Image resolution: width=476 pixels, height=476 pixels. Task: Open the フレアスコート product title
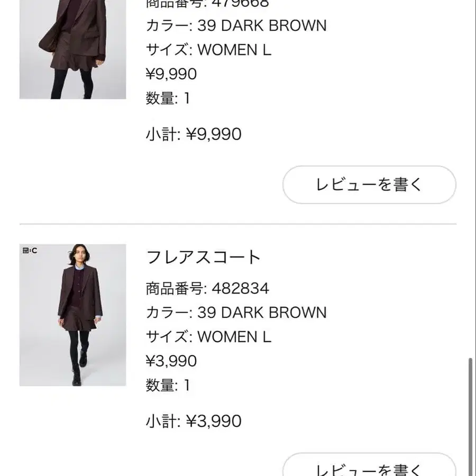(204, 258)
